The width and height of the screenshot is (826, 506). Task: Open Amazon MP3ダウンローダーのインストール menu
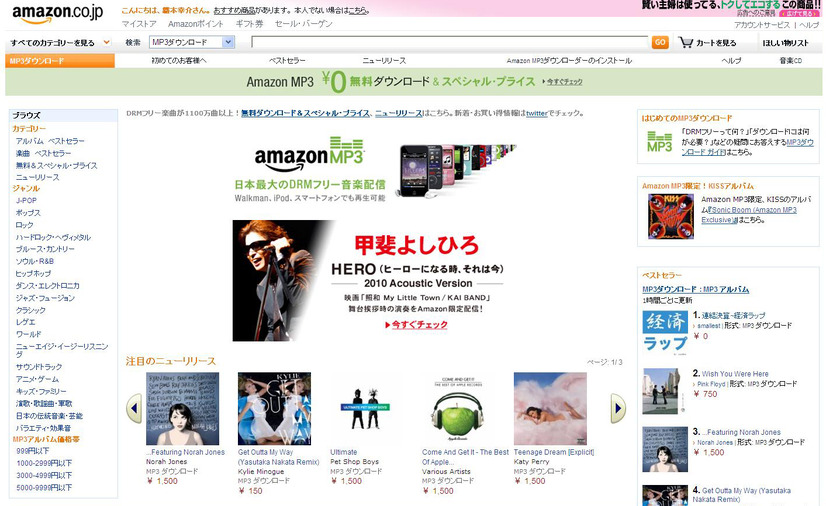569,61
